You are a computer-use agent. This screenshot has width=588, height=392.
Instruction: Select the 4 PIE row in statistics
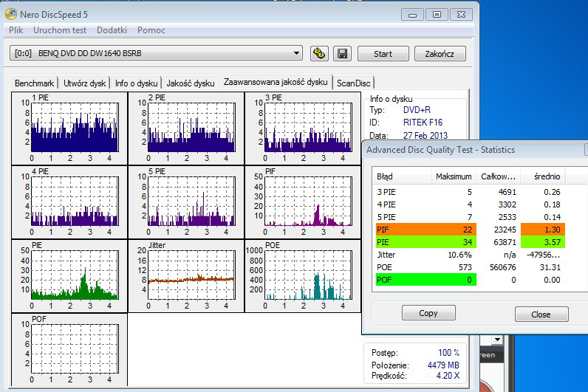coord(469,204)
